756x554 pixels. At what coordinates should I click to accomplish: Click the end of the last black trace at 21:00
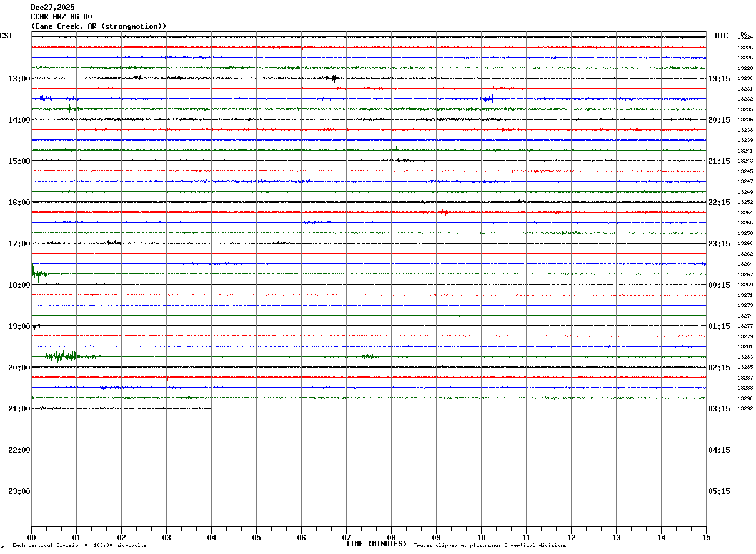(x=211, y=408)
